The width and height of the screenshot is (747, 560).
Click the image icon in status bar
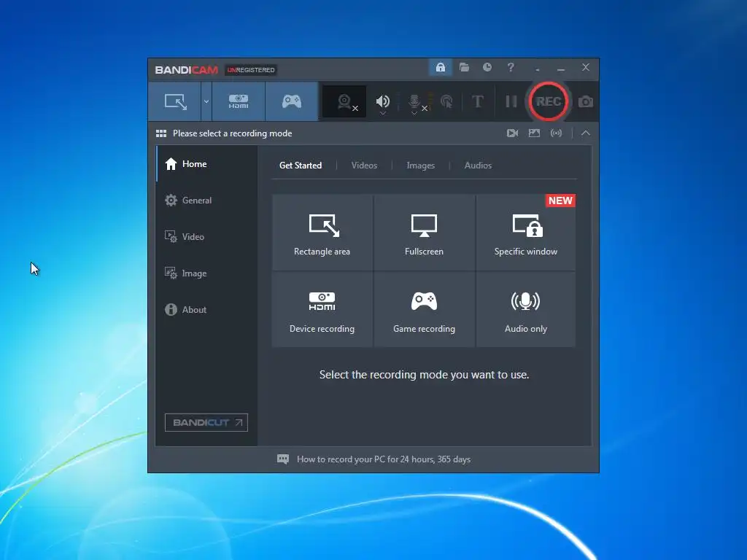click(x=534, y=133)
